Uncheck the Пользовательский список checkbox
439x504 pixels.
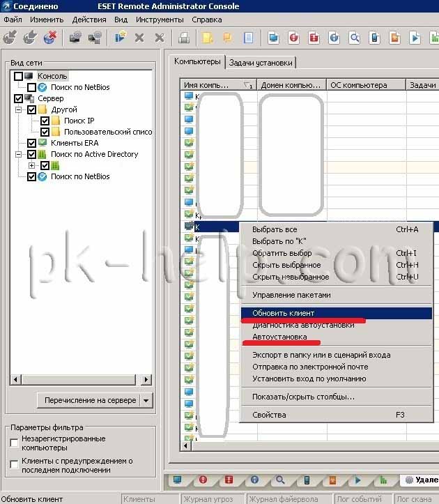tap(45, 132)
